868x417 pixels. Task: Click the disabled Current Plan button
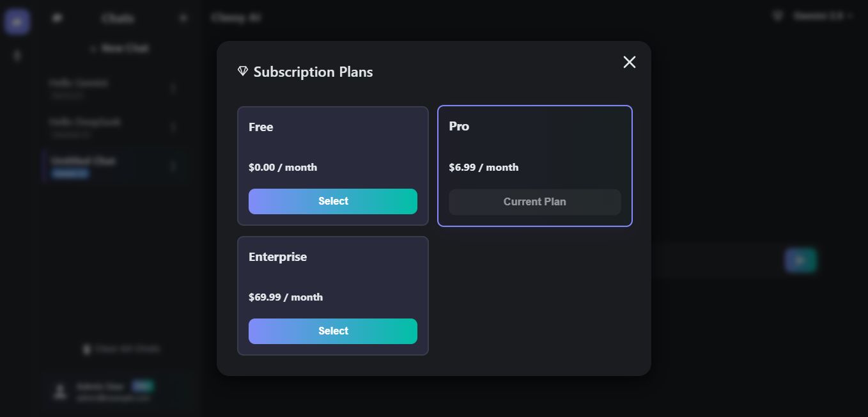coord(534,202)
